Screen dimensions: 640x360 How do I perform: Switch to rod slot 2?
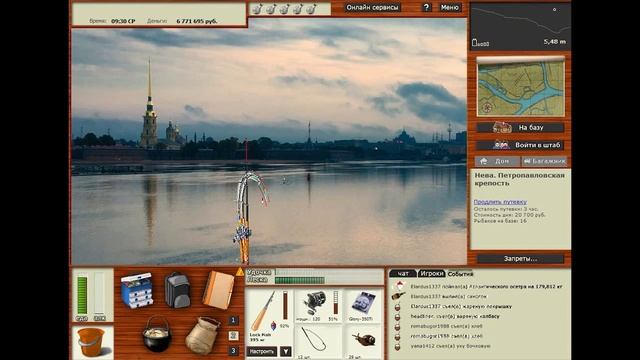233,336
